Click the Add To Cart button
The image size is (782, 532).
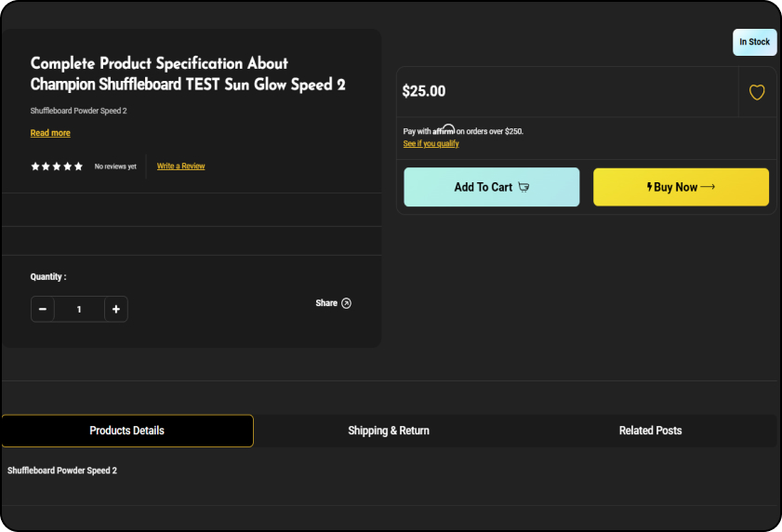click(491, 187)
